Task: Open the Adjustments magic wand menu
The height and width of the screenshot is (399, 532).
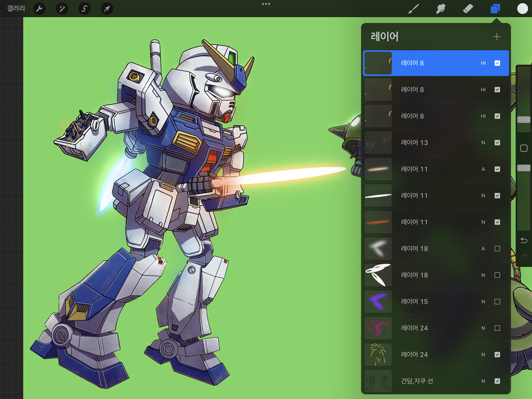Action: point(61,8)
